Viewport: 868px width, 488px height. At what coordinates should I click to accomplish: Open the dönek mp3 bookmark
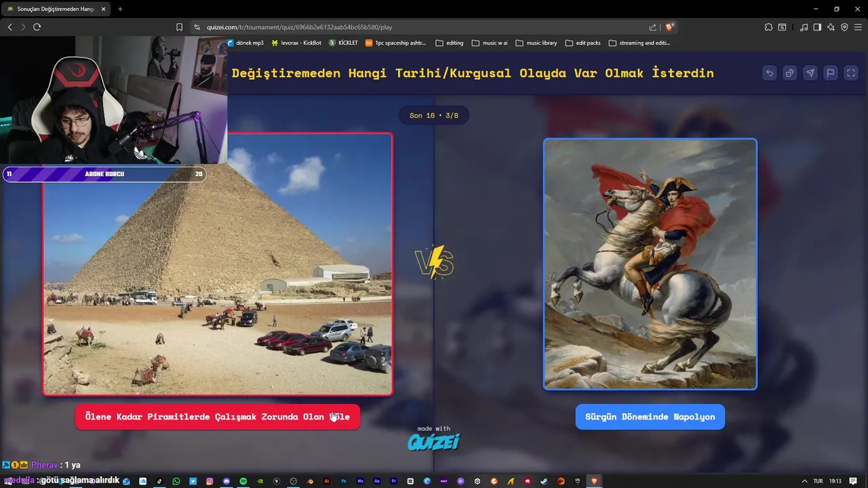245,43
